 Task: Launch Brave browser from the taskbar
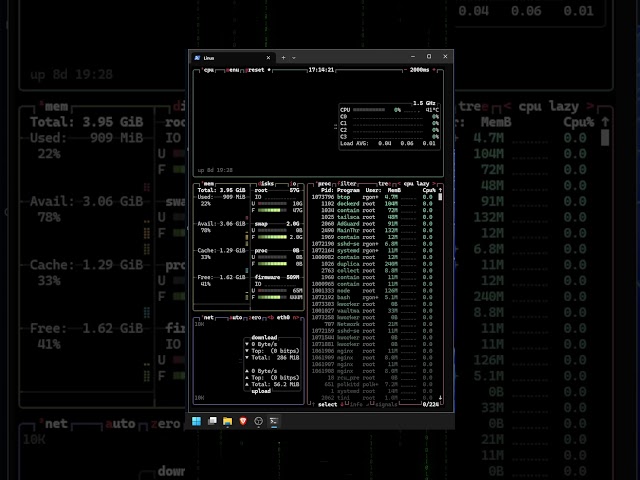pos(243,421)
